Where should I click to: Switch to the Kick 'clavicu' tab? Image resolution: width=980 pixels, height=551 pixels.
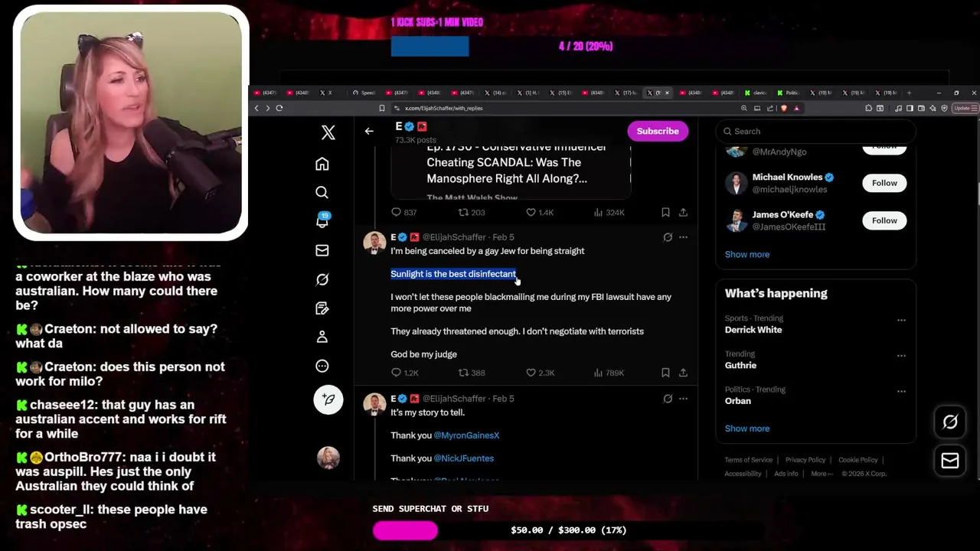756,93
